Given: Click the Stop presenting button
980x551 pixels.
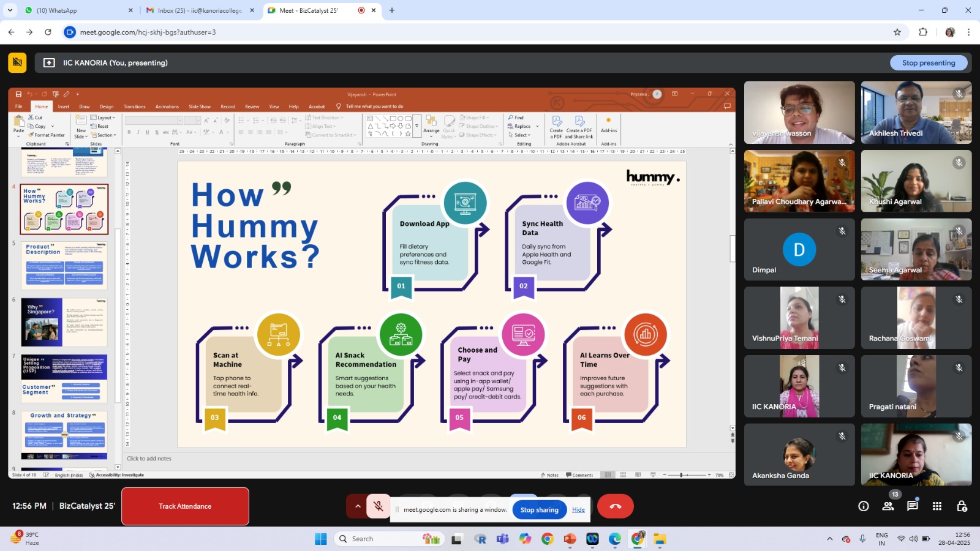Looking at the screenshot, I should pos(929,62).
